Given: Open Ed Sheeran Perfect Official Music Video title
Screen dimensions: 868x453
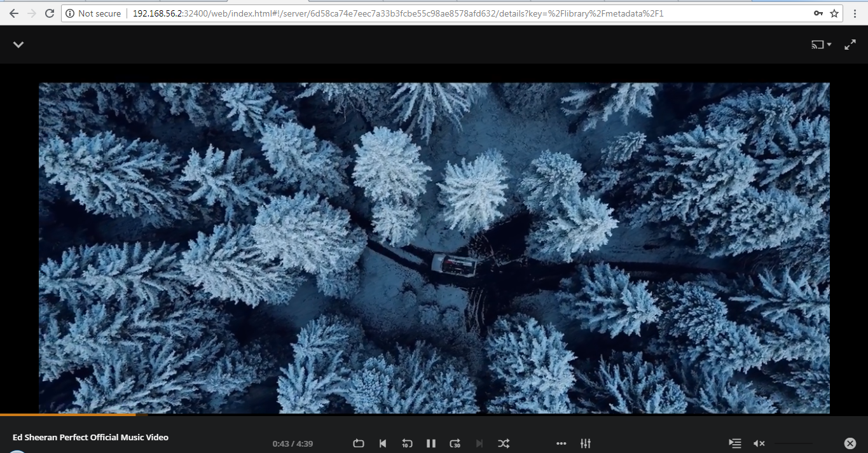Looking at the screenshot, I should tap(90, 437).
